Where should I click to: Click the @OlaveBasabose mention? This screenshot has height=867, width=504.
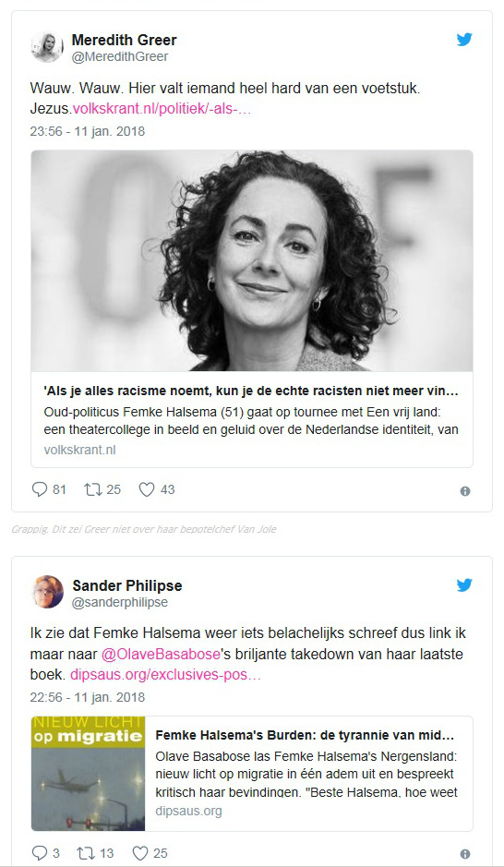pos(161,654)
